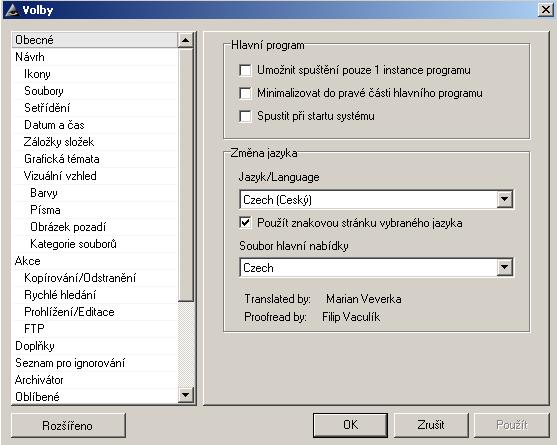Click the proofreader name Filip Vaculík
The width and height of the screenshot is (557, 445).
click(x=351, y=317)
